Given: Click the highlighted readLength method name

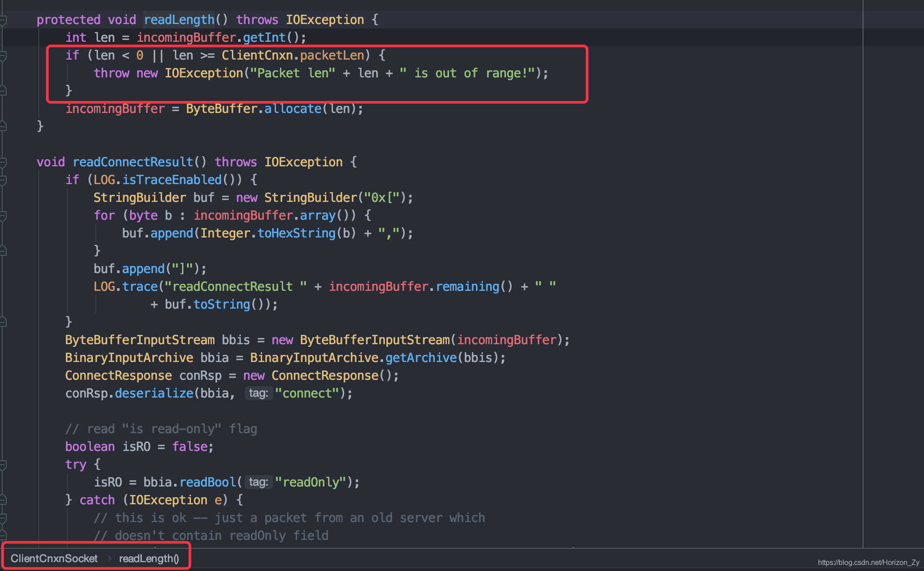Looking at the screenshot, I should click(x=179, y=20).
